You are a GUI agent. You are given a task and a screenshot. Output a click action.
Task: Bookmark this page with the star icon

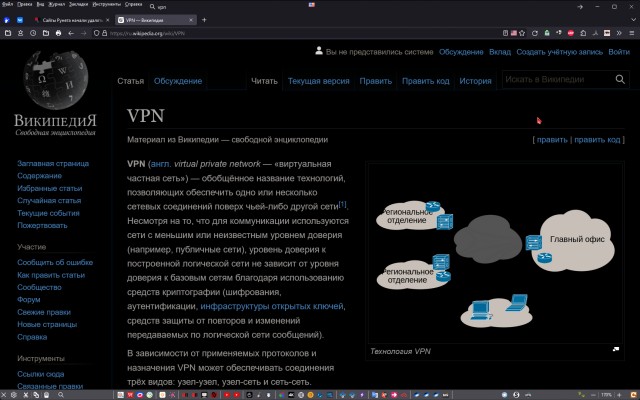click(522, 33)
